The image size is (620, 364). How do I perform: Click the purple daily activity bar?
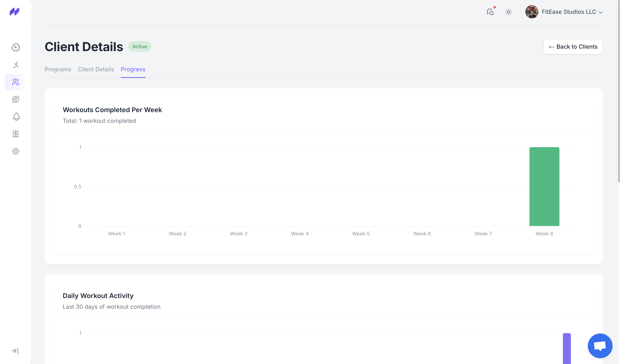point(567,349)
